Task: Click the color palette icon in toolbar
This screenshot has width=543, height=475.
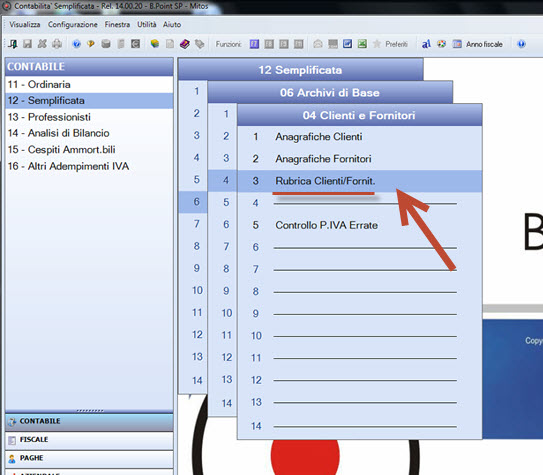Action: (x=441, y=44)
